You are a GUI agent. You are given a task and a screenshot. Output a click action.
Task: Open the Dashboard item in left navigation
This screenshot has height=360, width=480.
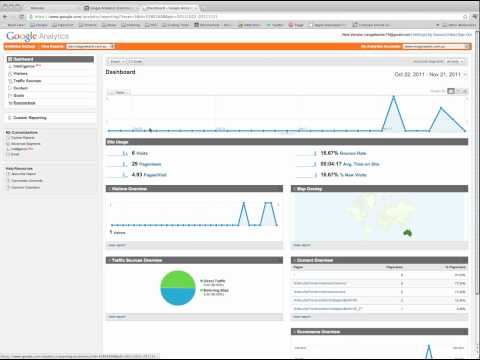click(x=50, y=59)
